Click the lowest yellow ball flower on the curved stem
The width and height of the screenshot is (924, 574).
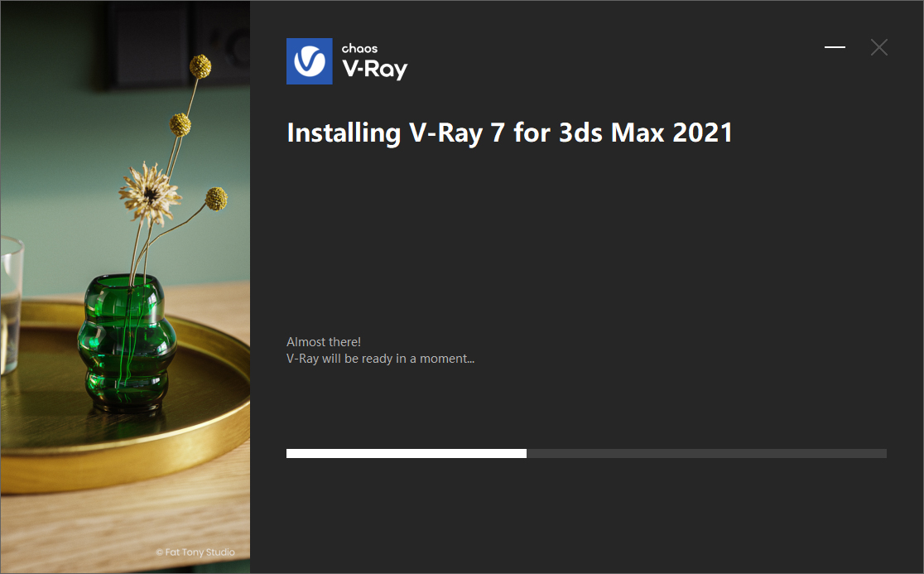[x=216, y=199]
